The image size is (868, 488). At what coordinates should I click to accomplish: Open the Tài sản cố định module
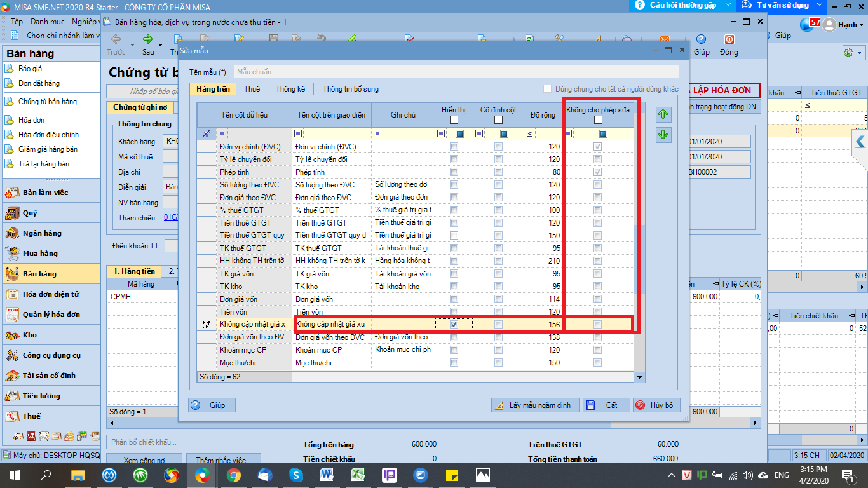(51, 376)
